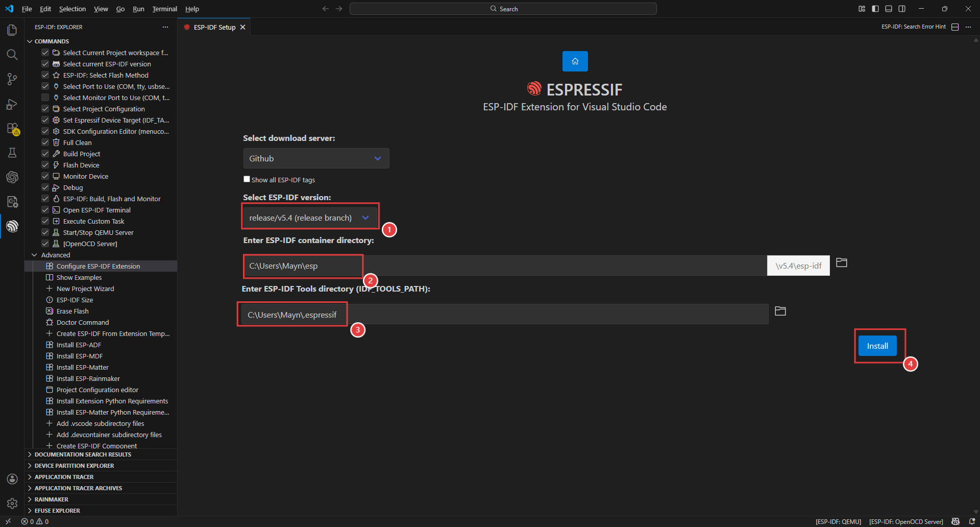This screenshot has height=527, width=980.
Task: Open the ChatGPT-style AI sidebar icon
Action: (12, 177)
